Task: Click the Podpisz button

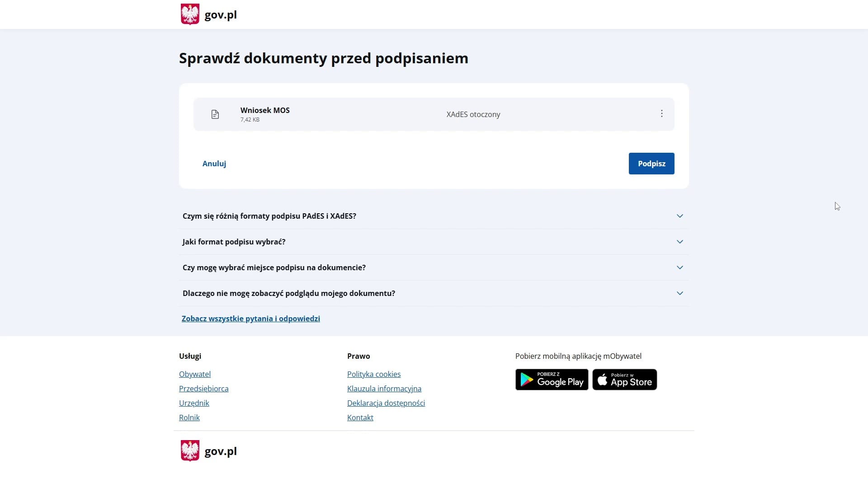Action: coord(651,164)
